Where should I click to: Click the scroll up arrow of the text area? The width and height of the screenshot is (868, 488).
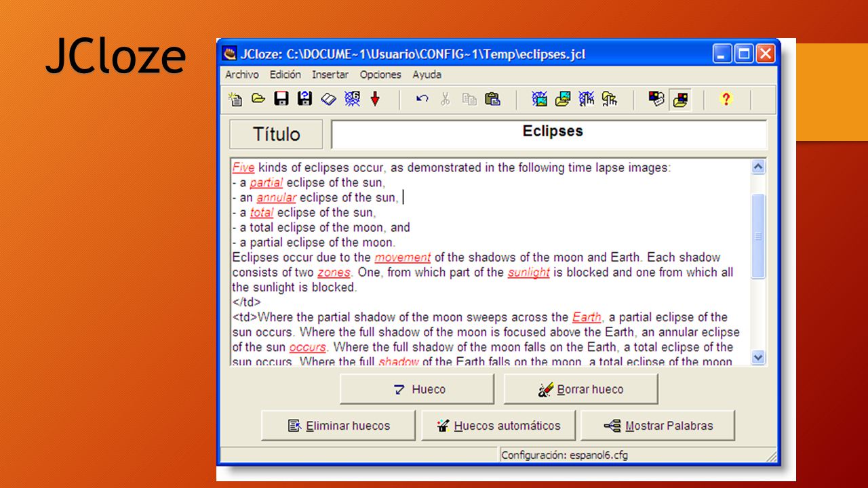tap(759, 167)
